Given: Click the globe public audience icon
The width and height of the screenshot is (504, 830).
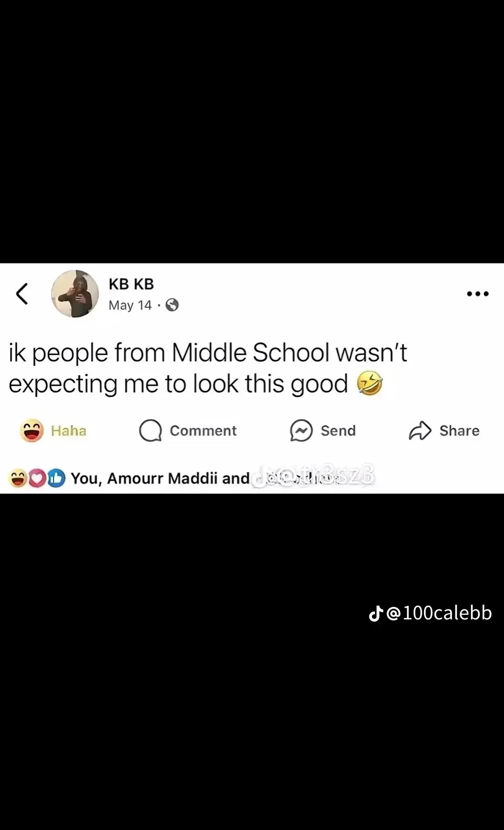Looking at the screenshot, I should coord(172,306).
